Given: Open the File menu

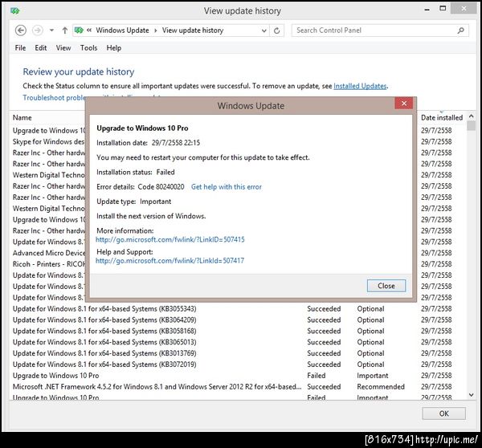Looking at the screenshot, I should pos(20,48).
